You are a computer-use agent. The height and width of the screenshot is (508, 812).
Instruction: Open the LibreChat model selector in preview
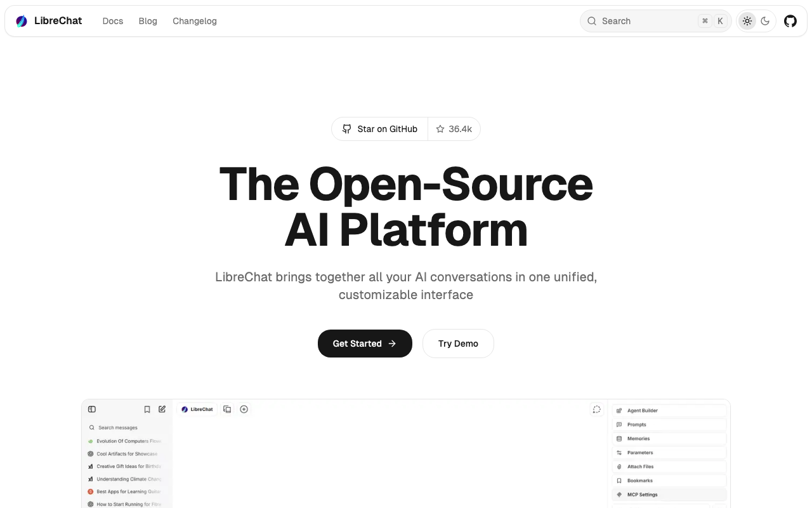coord(197,410)
